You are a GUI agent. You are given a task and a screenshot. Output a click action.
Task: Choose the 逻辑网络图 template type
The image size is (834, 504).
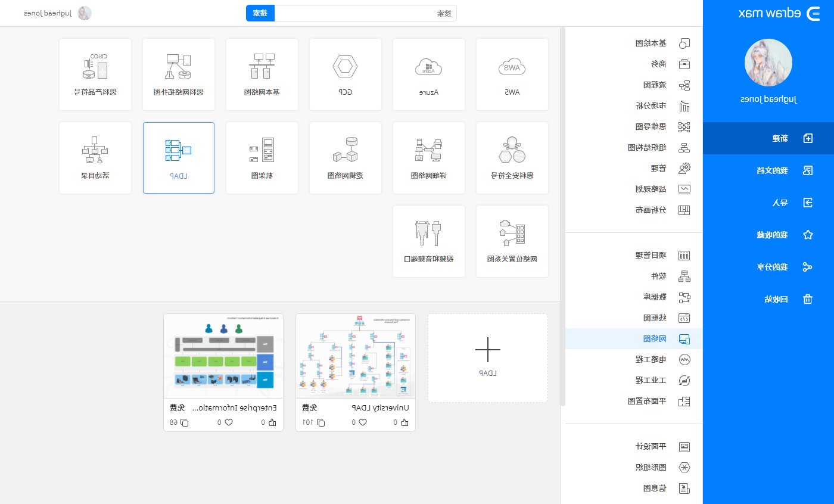pyautogui.click(x=346, y=158)
